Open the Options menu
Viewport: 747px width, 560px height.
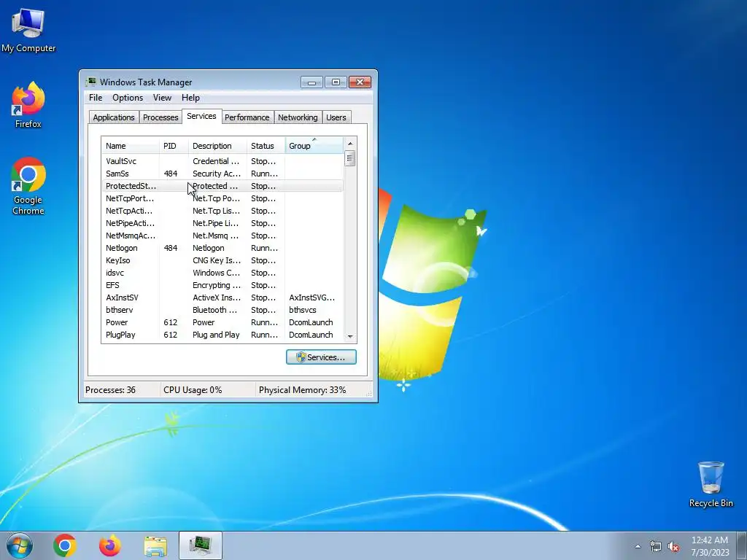coord(128,98)
